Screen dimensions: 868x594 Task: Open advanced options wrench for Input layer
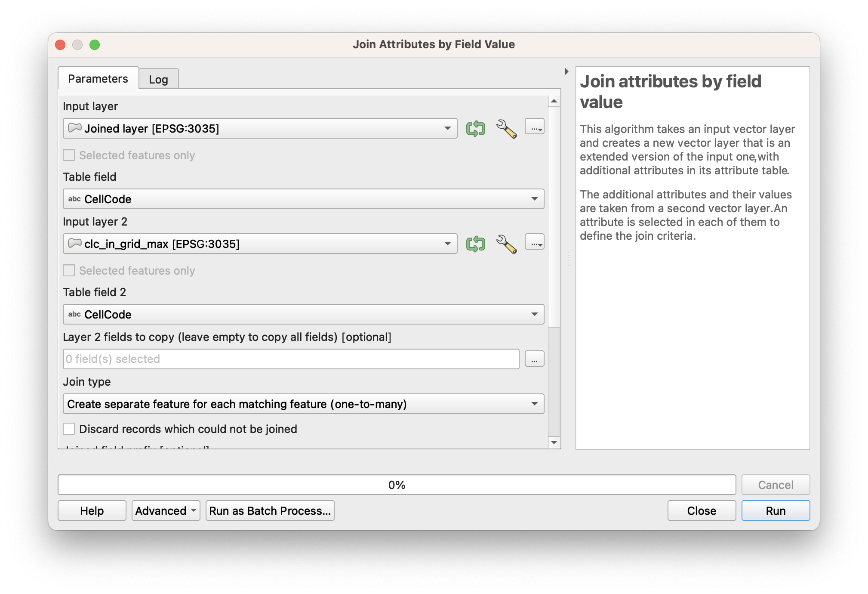(506, 128)
